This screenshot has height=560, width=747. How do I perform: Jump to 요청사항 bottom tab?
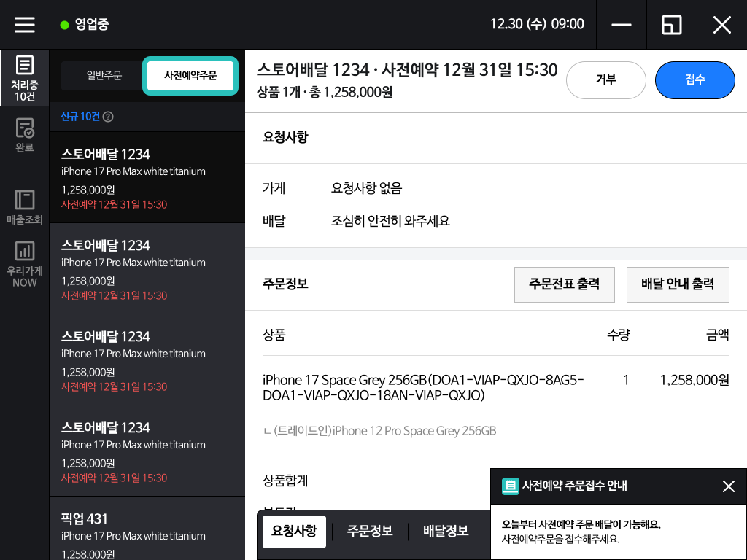(x=295, y=532)
